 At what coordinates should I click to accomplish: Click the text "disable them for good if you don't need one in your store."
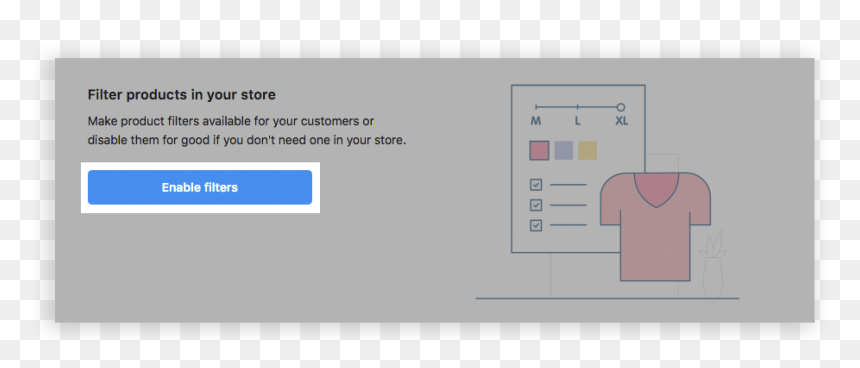click(x=247, y=140)
